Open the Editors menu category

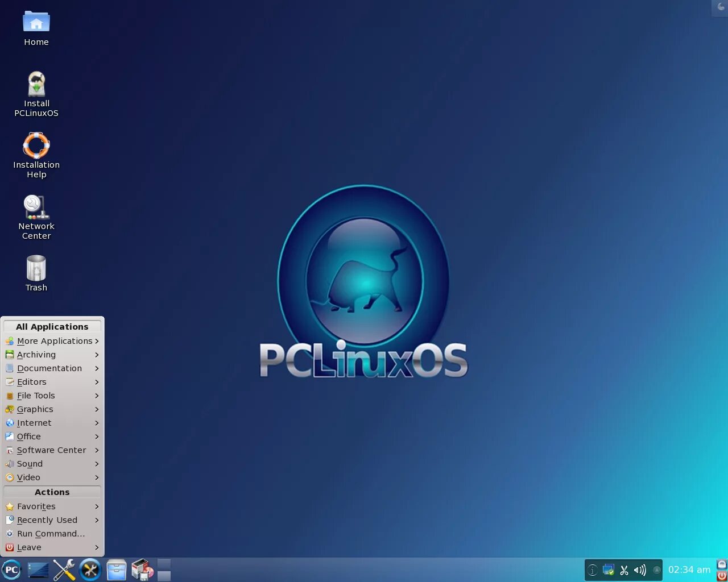[x=52, y=382]
